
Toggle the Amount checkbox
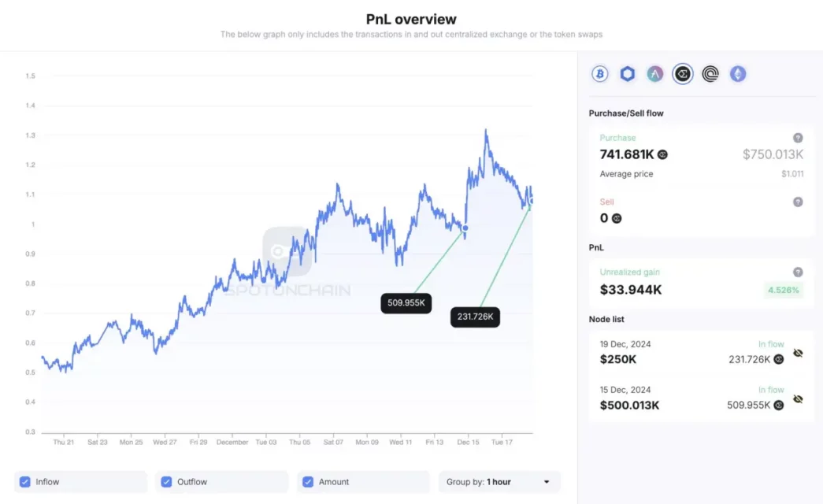click(x=308, y=482)
